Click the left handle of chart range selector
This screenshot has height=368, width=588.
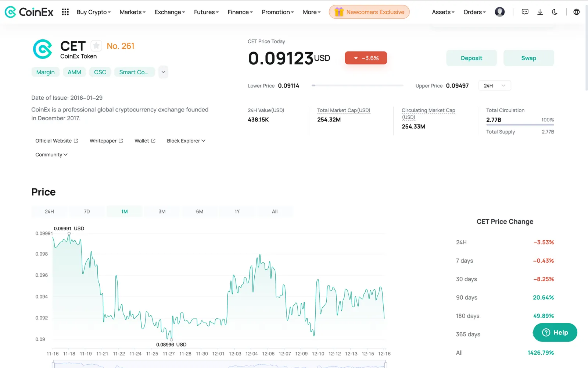[x=53, y=365]
